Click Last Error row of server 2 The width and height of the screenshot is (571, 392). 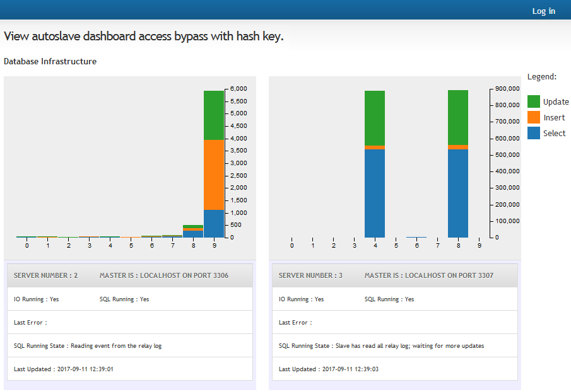(x=130, y=322)
